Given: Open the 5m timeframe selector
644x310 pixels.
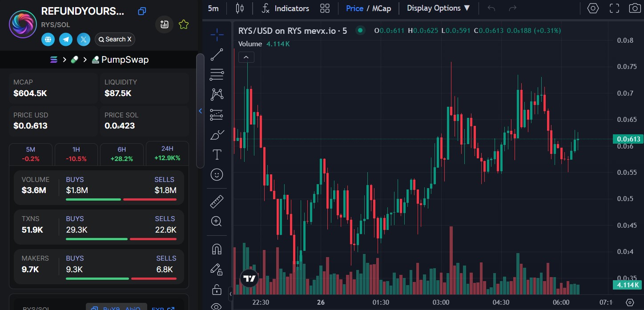Looking at the screenshot, I should tap(213, 8).
